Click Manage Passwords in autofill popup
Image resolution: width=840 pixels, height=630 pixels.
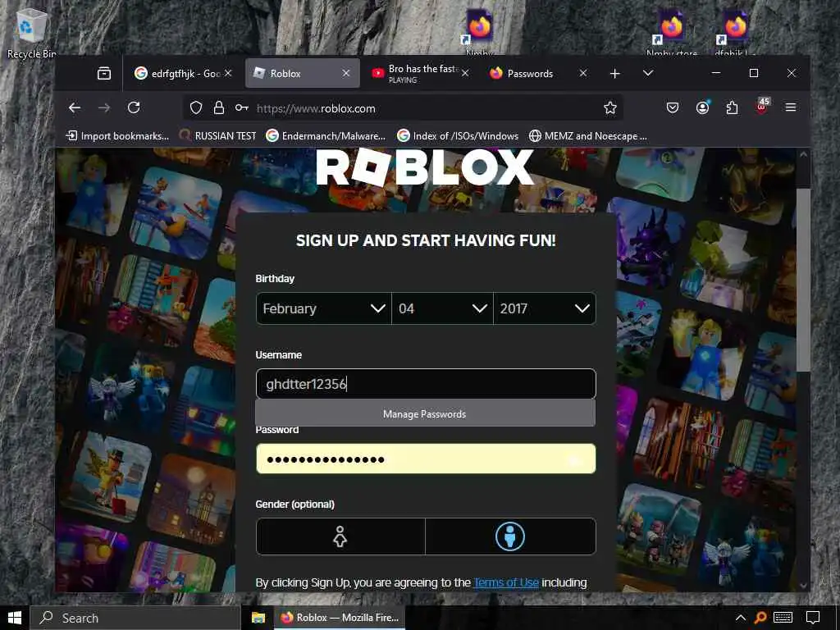pos(425,413)
